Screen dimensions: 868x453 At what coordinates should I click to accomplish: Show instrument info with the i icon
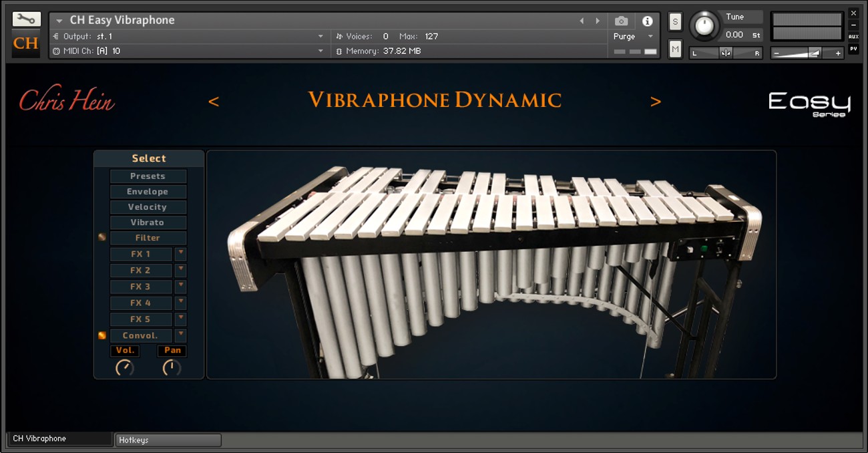click(x=647, y=21)
